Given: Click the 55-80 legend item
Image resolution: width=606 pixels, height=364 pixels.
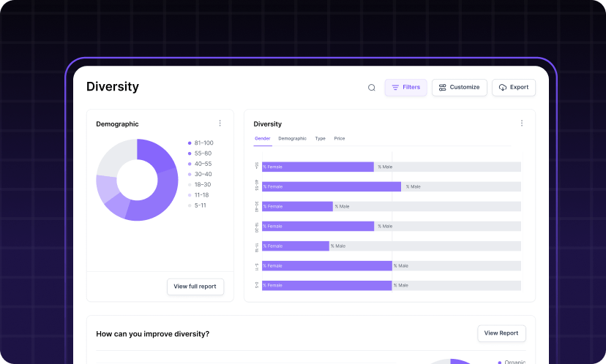Looking at the screenshot, I should (x=202, y=153).
